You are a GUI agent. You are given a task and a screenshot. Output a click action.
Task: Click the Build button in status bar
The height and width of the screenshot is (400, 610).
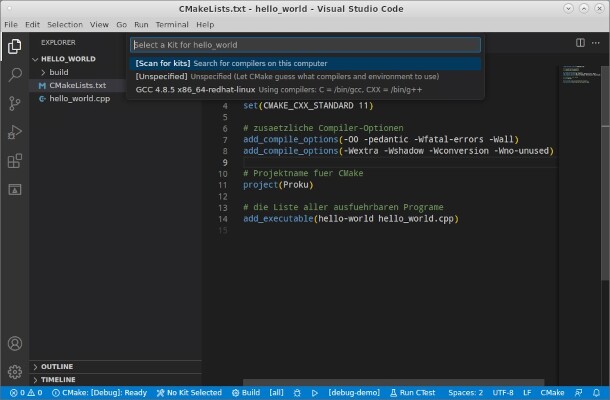tap(246, 393)
